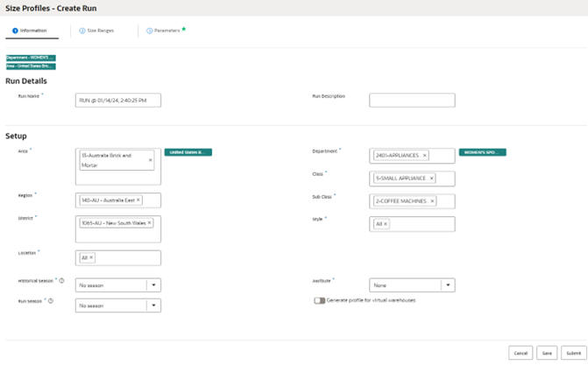Screen dimensions: 588x365
Task: Click the green chip beside the Department field
Action: (483, 152)
